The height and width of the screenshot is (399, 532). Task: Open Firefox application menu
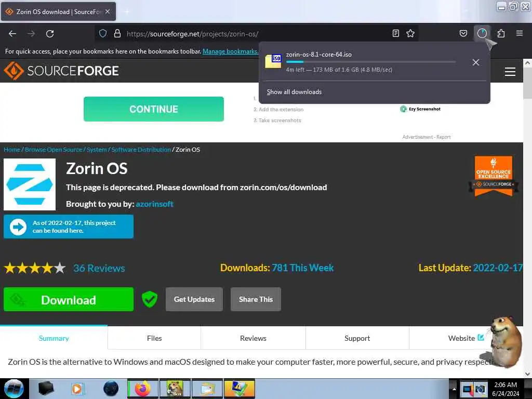tap(520, 33)
